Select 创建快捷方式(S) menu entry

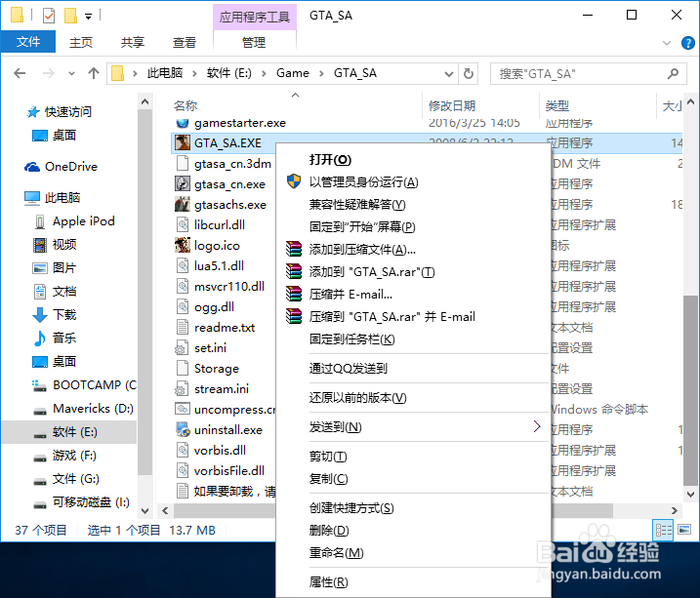[x=413, y=507]
